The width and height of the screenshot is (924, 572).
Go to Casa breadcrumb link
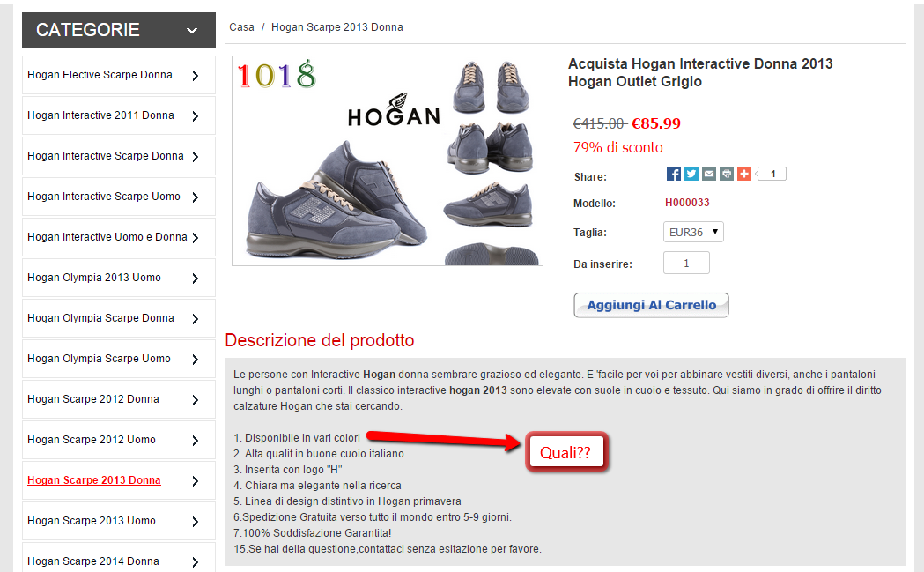[241, 27]
